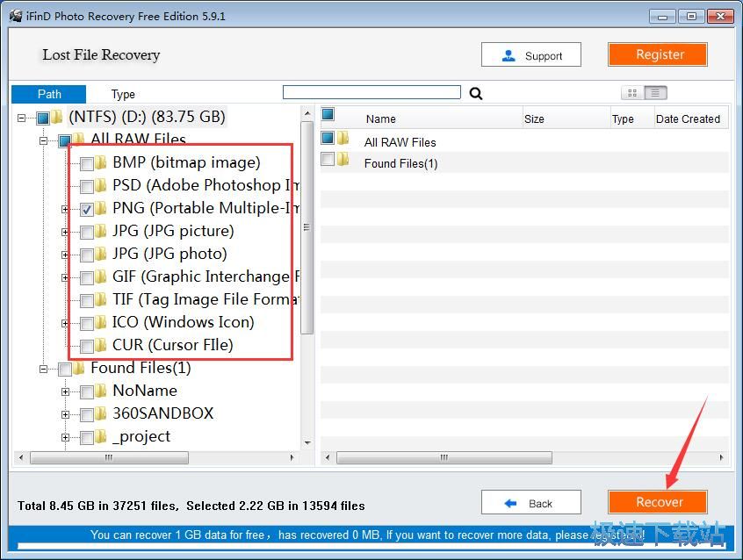
Task: Open the Support button
Action: click(531, 55)
